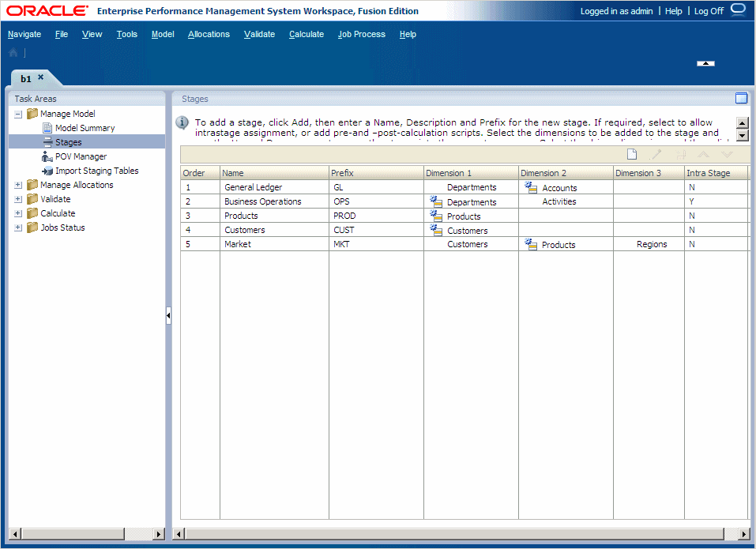Select the b1 tab
Image resolution: width=756 pixels, height=549 pixels.
point(25,78)
